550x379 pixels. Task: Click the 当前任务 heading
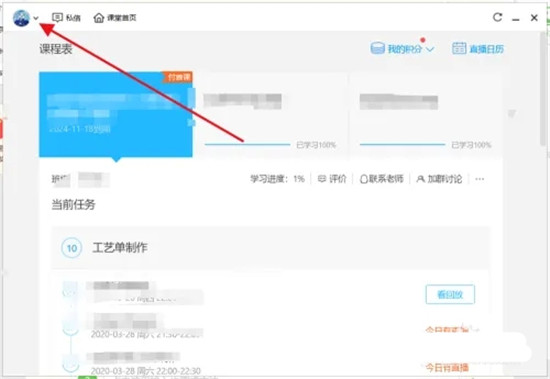[73, 204]
